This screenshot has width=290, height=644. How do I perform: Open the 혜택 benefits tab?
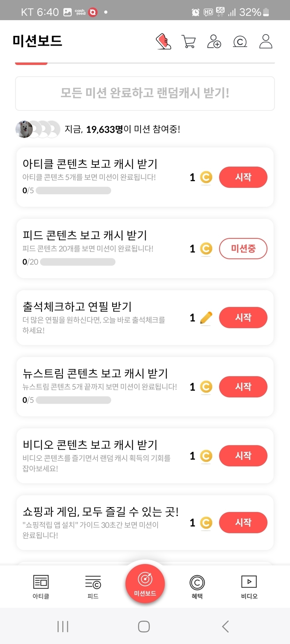pos(197,586)
